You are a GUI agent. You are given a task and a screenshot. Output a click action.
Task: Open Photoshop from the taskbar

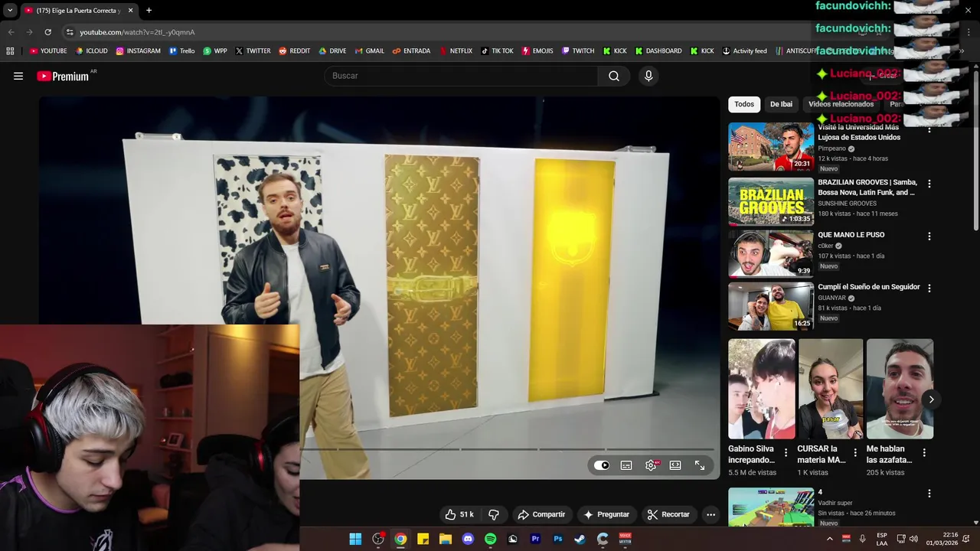[558, 539]
